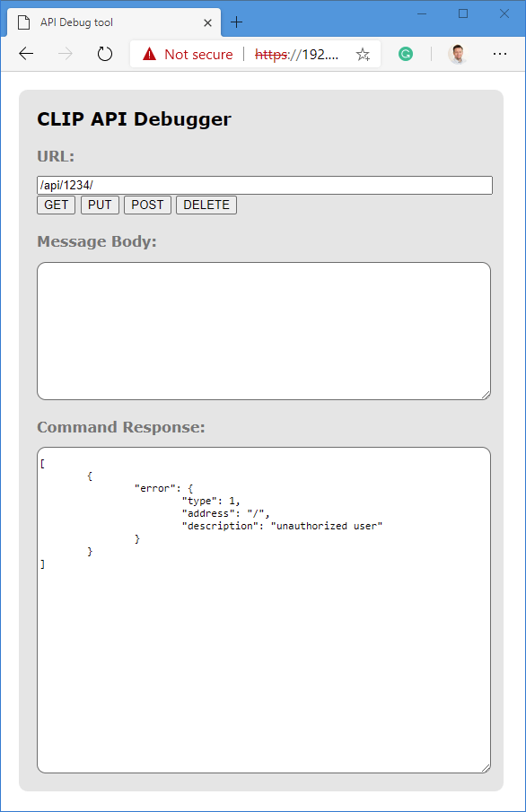
Task: Send a DELETE request
Action: click(206, 205)
